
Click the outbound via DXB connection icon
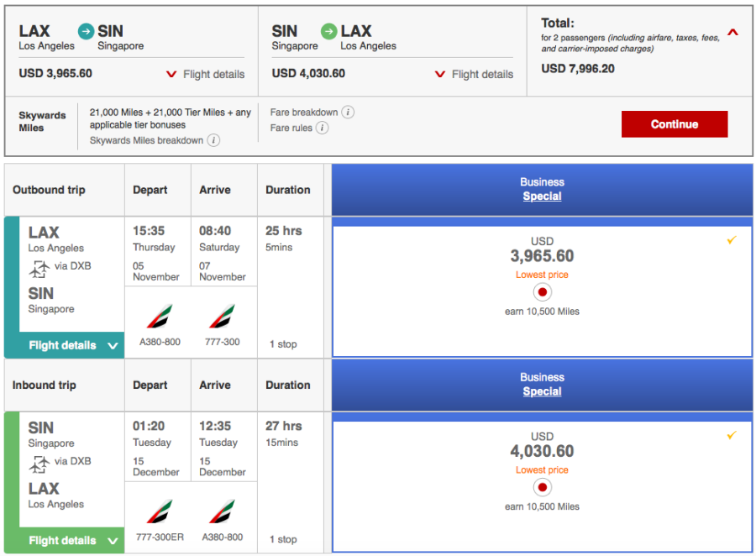click(39, 269)
